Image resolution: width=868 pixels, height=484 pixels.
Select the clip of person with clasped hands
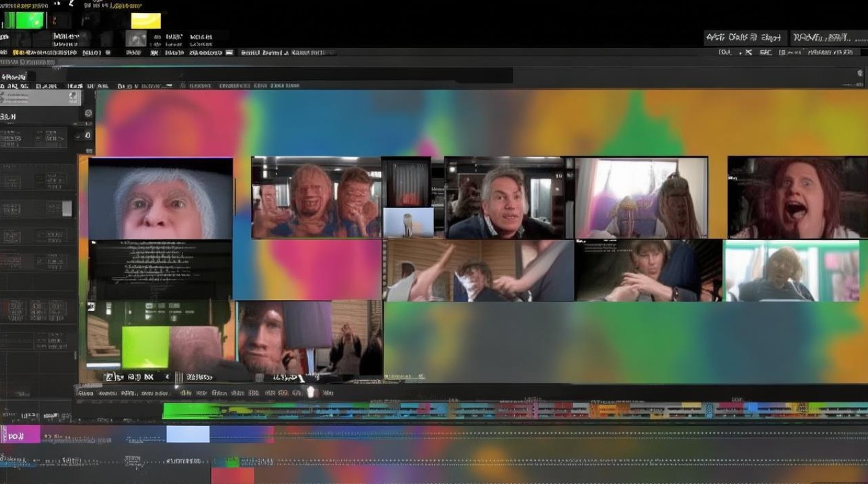coord(648,270)
